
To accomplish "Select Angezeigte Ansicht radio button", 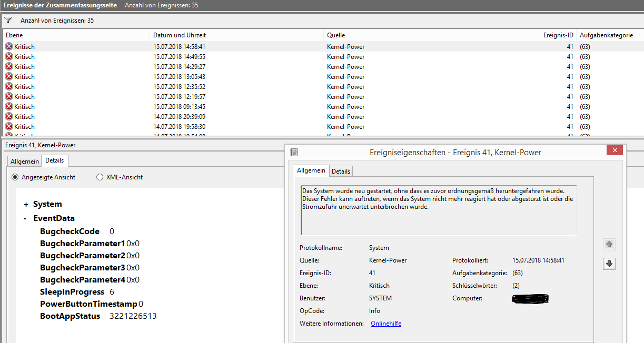I will tap(16, 177).
